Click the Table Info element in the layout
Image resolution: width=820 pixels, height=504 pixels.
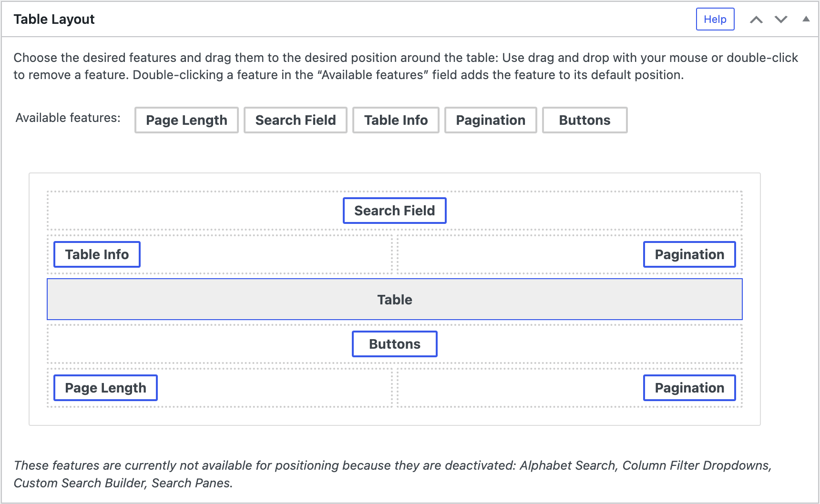[x=97, y=254]
